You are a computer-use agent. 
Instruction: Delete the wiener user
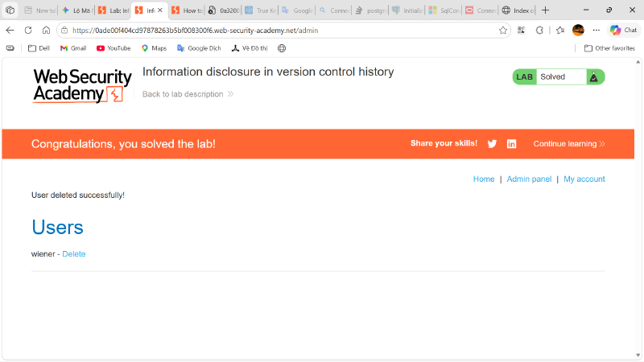tap(74, 253)
